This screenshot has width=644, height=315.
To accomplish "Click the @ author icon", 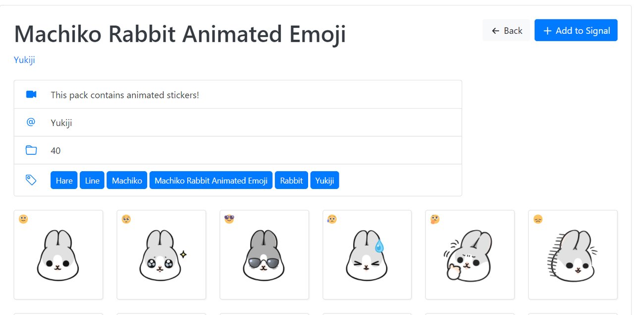I will (x=31, y=122).
